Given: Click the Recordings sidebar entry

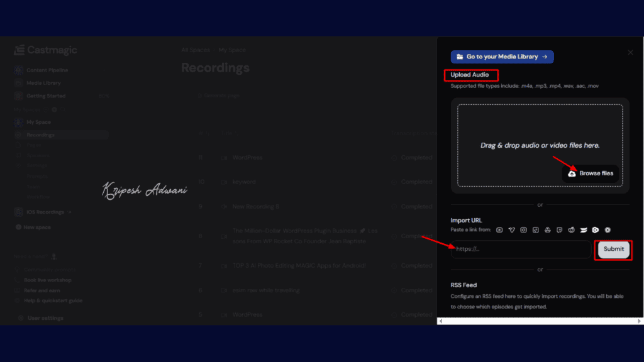Looking at the screenshot, I should (x=41, y=134).
